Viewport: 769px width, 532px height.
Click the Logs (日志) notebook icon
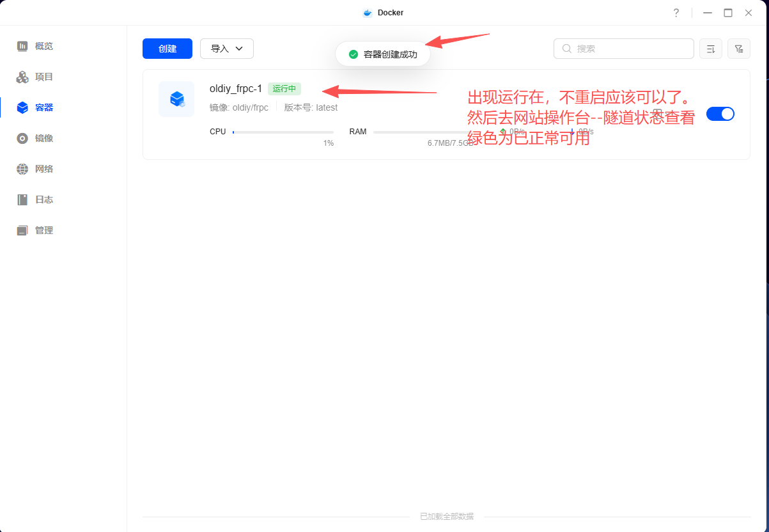point(22,199)
